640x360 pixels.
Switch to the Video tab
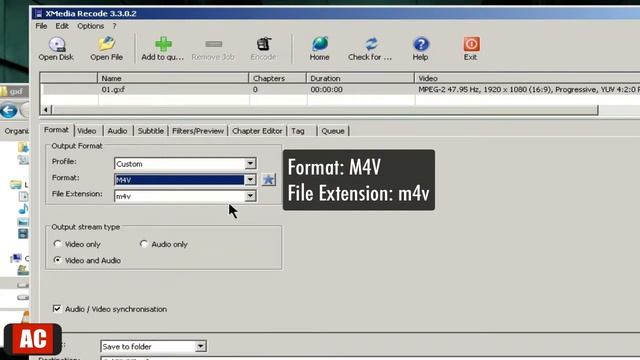(87, 131)
